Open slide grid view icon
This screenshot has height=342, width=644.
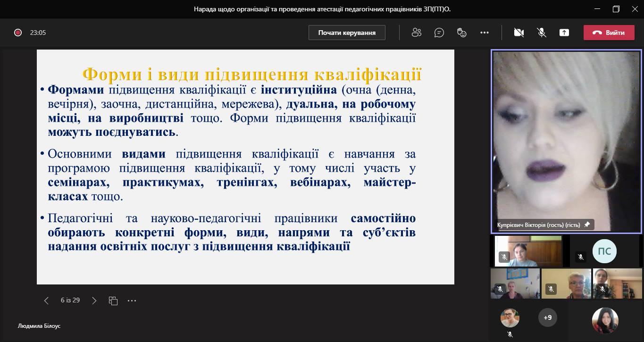[x=113, y=300]
